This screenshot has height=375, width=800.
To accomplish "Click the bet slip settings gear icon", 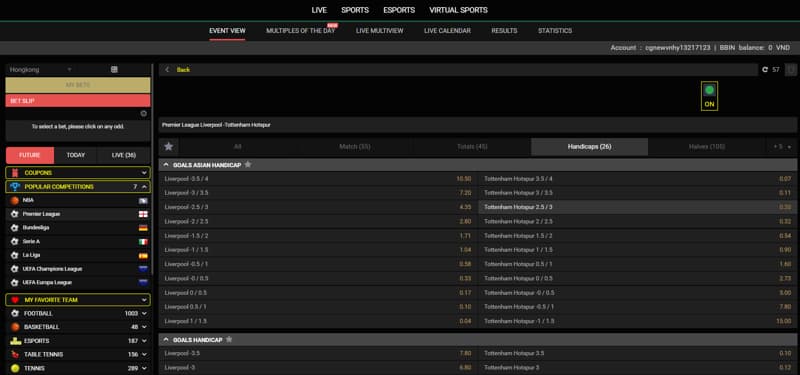I will [x=144, y=113].
